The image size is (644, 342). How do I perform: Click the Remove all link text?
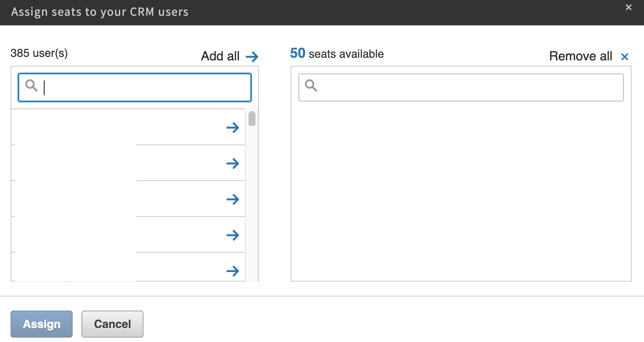click(x=581, y=56)
